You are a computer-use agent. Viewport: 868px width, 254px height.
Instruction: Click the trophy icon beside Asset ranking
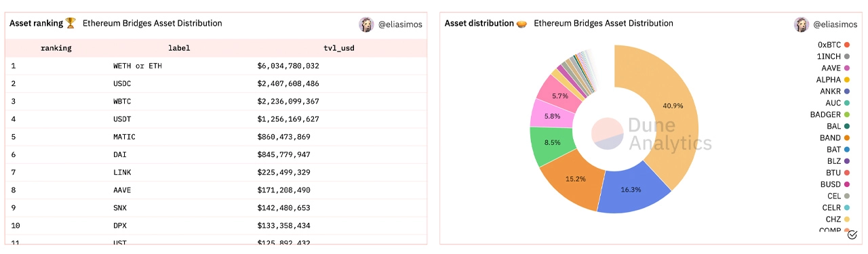click(x=71, y=24)
